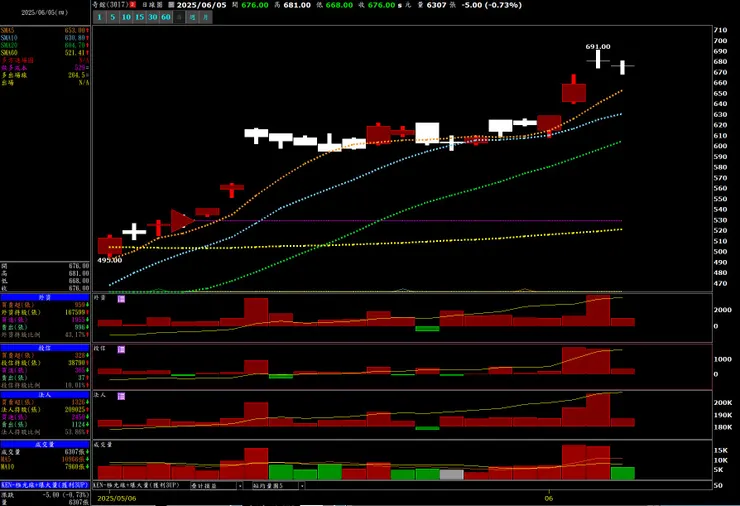Click the foreign holdings value 167599
The height and width of the screenshot is (506, 740).
click(76, 312)
